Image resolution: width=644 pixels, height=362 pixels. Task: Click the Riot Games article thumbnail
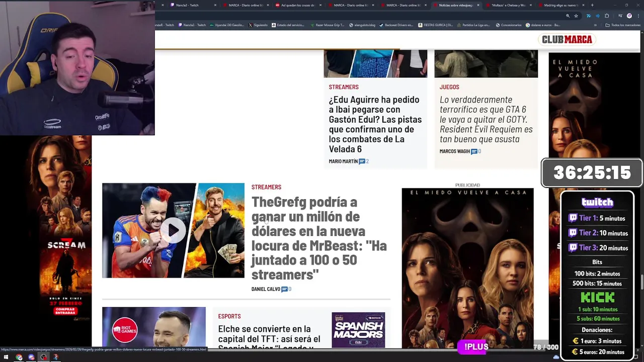[154, 327]
